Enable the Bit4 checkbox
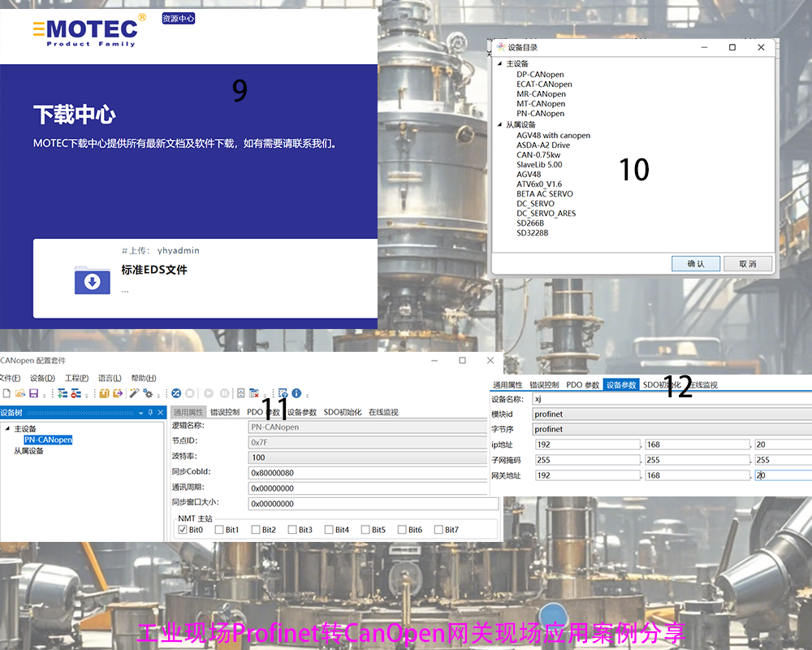Image resolution: width=812 pixels, height=650 pixels. [x=329, y=530]
